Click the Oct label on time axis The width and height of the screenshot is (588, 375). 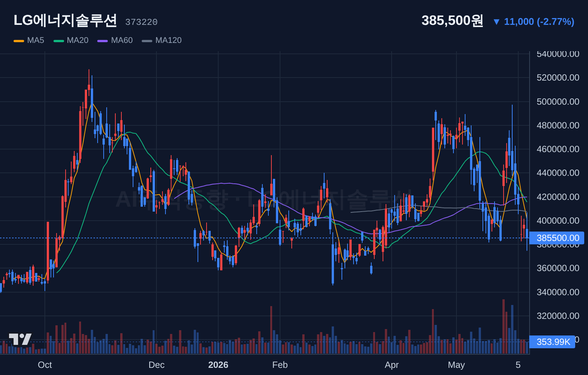[45, 365]
